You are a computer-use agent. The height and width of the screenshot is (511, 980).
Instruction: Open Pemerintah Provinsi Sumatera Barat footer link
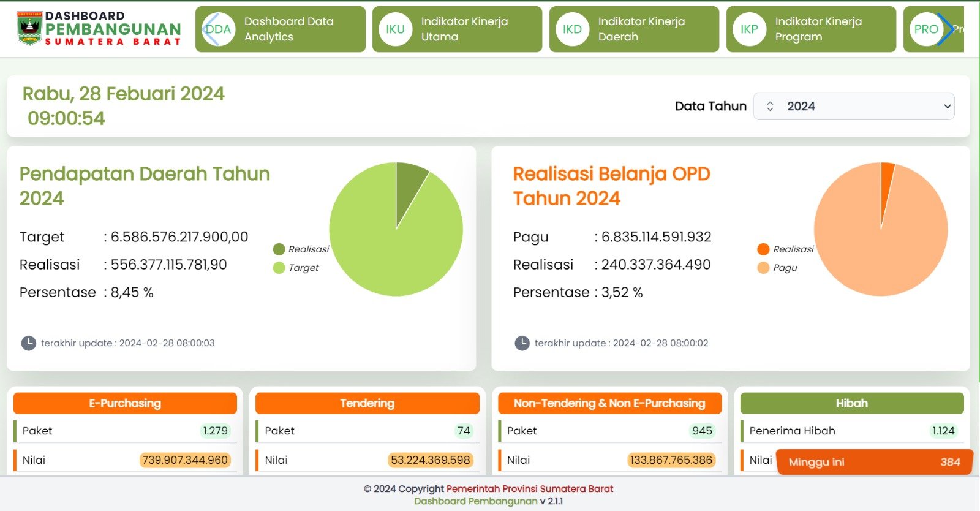[529, 489]
